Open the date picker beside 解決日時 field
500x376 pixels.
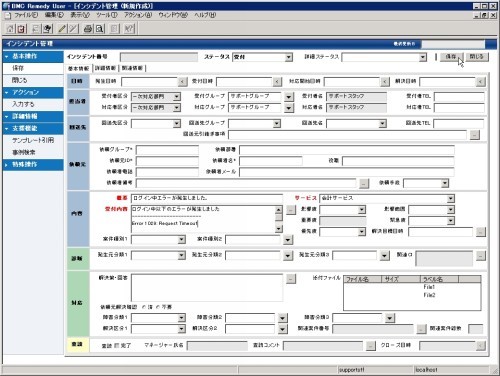click(480, 81)
